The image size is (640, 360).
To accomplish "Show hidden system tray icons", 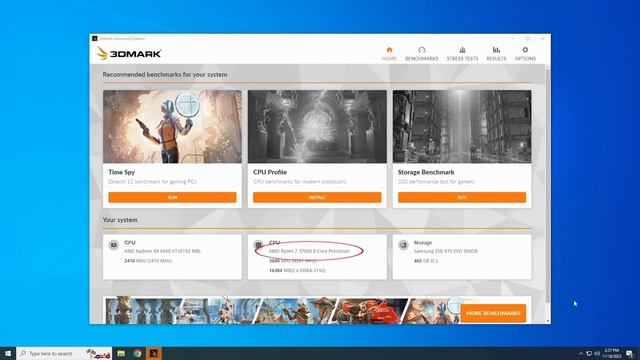I will 581,353.
